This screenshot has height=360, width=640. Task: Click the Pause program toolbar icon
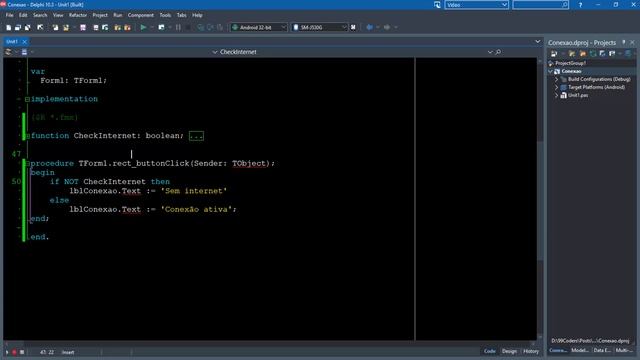point(178,27)
